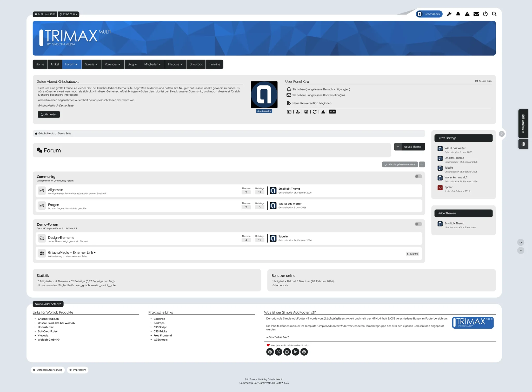Open the Datenschutzerklärung footer link

[x=48, y=370]
